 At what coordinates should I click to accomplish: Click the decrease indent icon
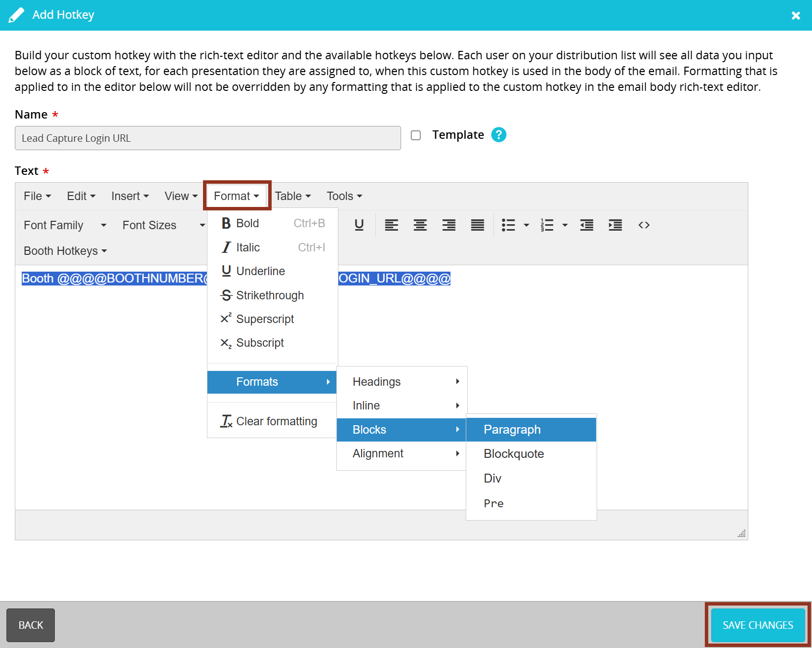point(586,225)
